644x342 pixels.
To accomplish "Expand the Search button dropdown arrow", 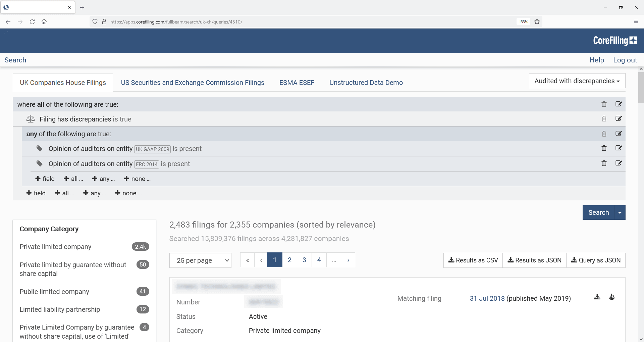I will pyautogui.click(x=620, y=213).
